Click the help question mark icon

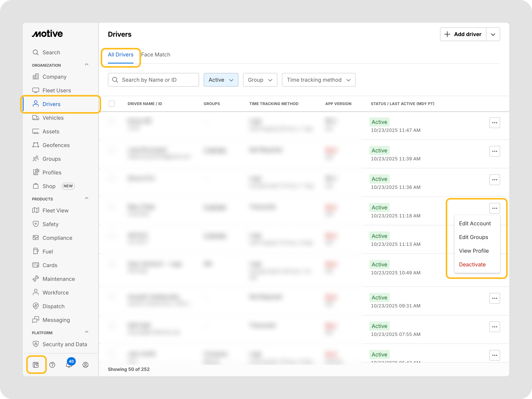(x=52, y=365)
